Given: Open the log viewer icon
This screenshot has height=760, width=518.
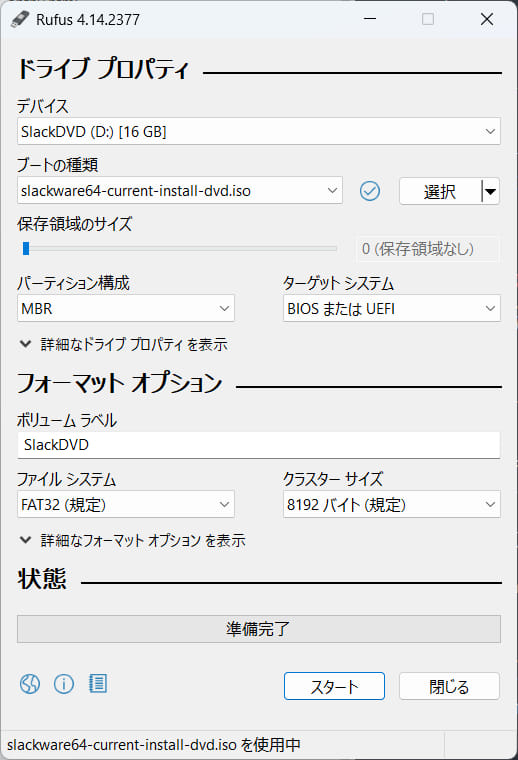Looking at the screenshot, I should [98, 683].
